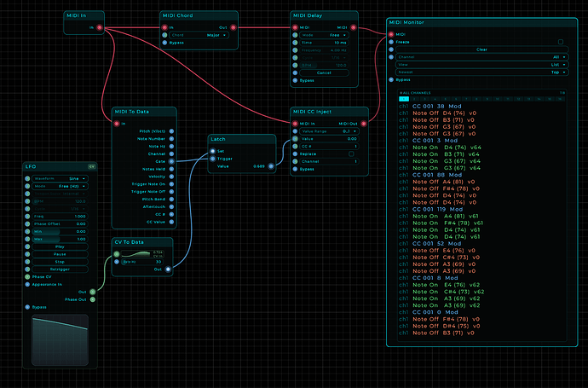Click the MIDI Monitor Bypass port

tap(391, 79)
